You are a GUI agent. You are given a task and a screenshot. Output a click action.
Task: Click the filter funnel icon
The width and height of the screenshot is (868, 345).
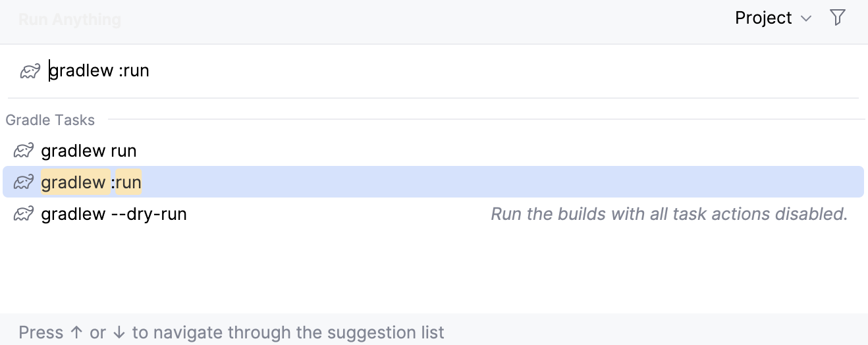tap(837, 18)
